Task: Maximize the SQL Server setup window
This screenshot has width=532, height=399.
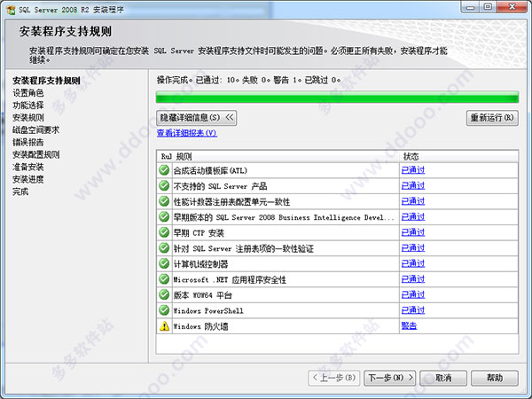Action: click(488, 7)
